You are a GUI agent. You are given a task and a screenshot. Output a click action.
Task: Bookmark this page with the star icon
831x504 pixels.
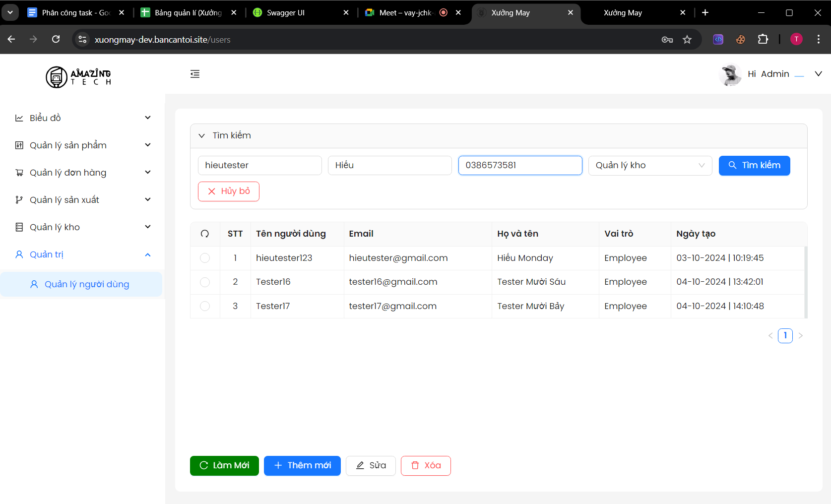tap(687, 40)
